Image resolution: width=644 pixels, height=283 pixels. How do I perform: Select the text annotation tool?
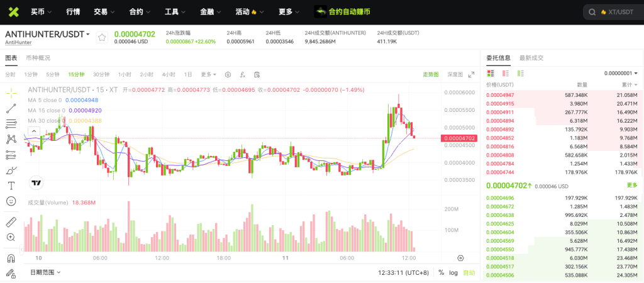tap(11, 186)
